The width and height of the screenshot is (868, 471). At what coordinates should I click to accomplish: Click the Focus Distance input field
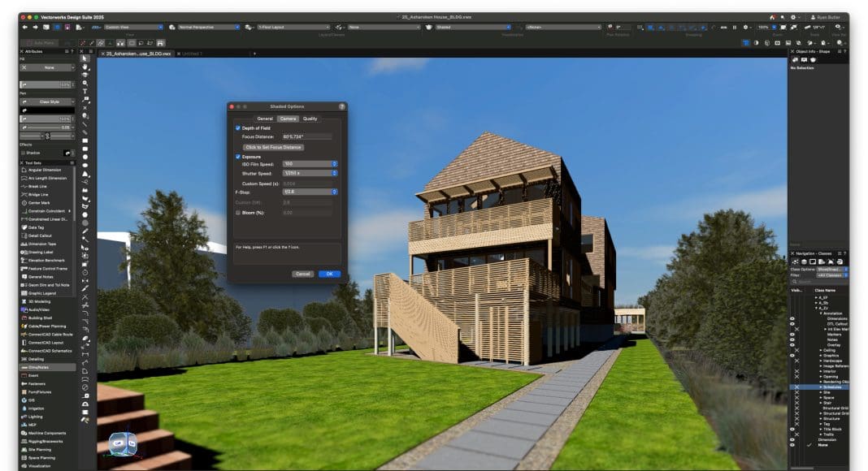[x=306, y=136]
